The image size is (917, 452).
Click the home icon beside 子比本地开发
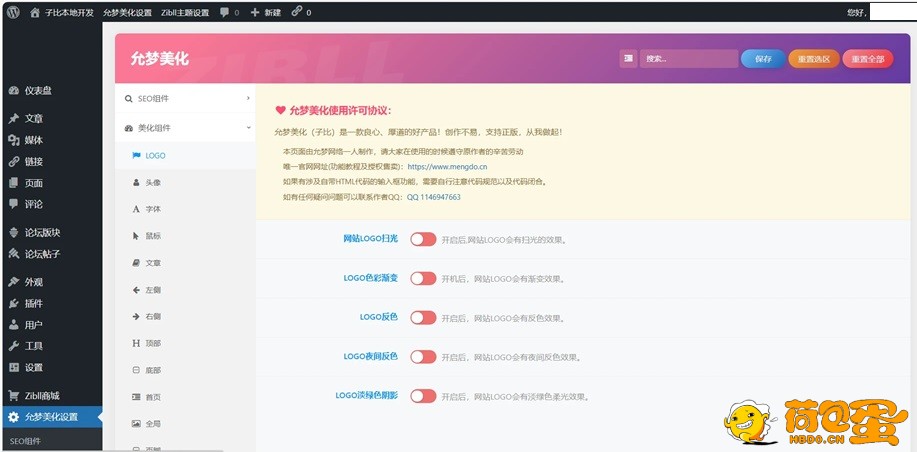[x=35, y=12]
